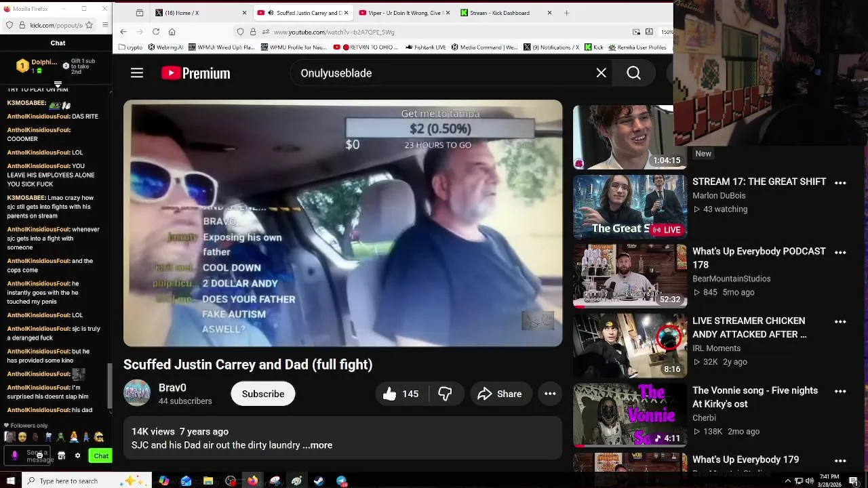Reload the YouTube page

click(156, 32)
